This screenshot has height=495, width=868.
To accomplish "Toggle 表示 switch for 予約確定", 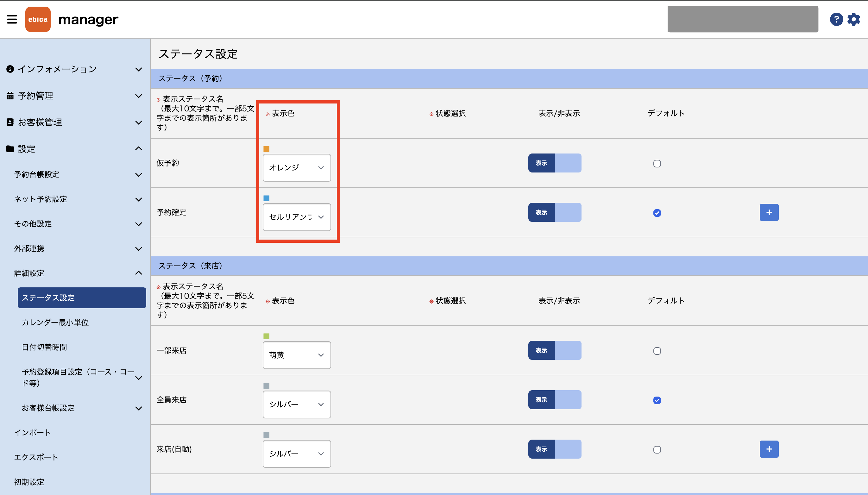I will point(555,212).
